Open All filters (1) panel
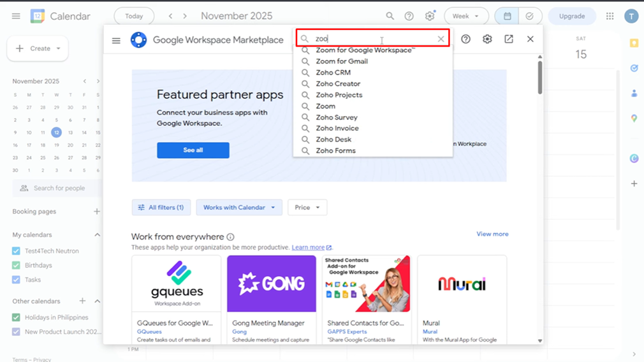The height and width of the screenshot is (362, 644). point(161,207)
